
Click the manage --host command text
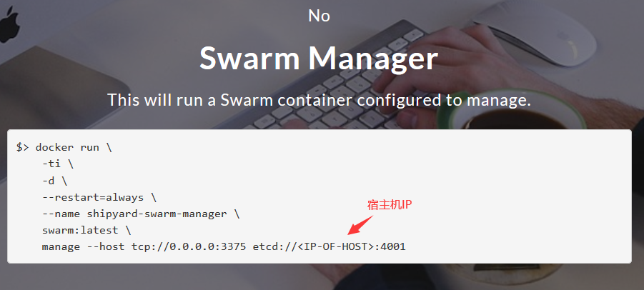[x=83, y=246]
